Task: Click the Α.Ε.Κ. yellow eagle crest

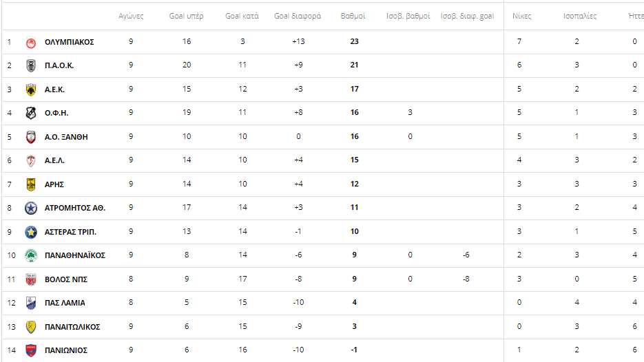Action: click(31, 89)
